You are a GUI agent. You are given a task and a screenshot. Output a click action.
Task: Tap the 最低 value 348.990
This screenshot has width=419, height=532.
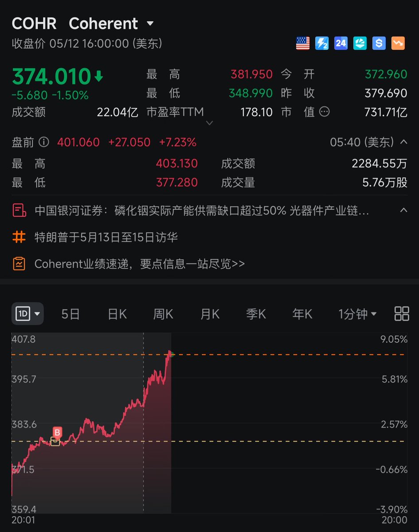pyautogui.click(x=251, y=93)
